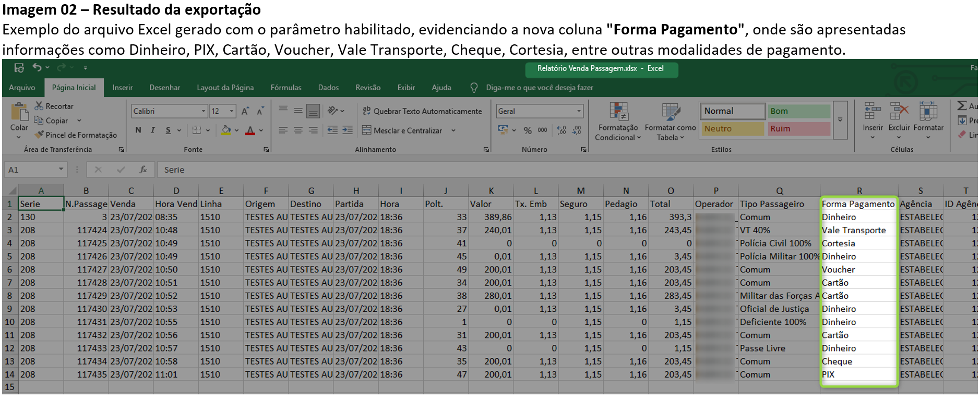Open the Número group dialog launcher
The height and width of the screenshot is (398, 980).
583,150
